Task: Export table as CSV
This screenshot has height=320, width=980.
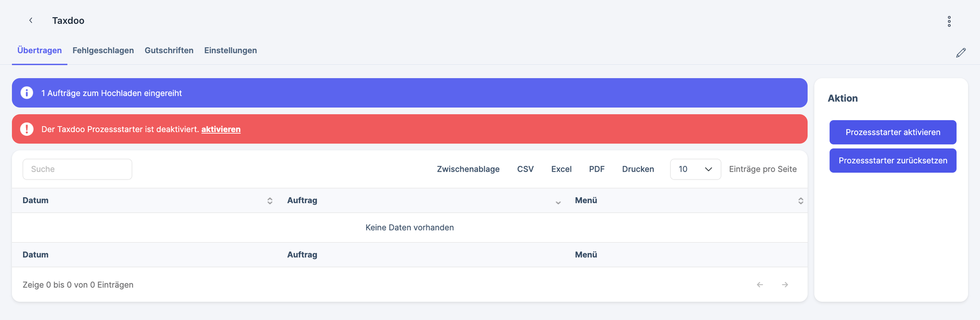Action: pos(525,169)
